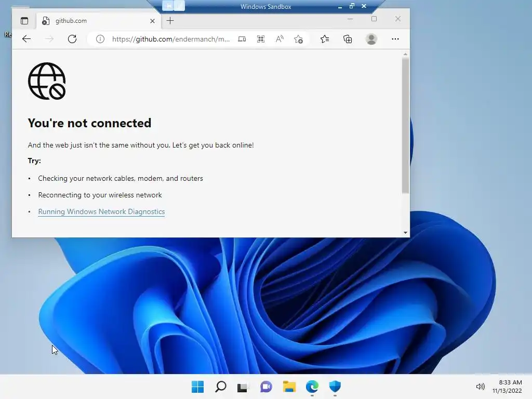Image resolution: width=532 pixels, height=399 pixels.
Task: Activate Read aloud icon
Action: (x=280, y=39)
